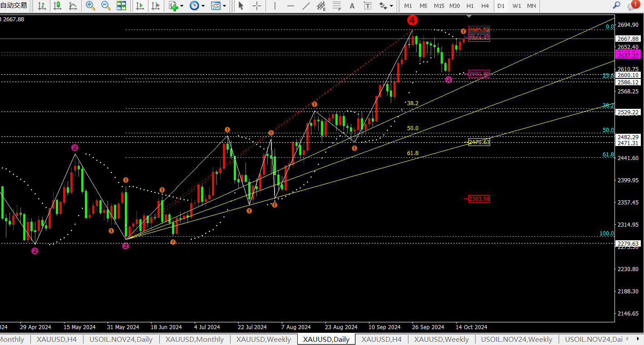644x345 pixels.
Task: Select the Fibonacci retracement tool
Action: [x=336, y=6]
